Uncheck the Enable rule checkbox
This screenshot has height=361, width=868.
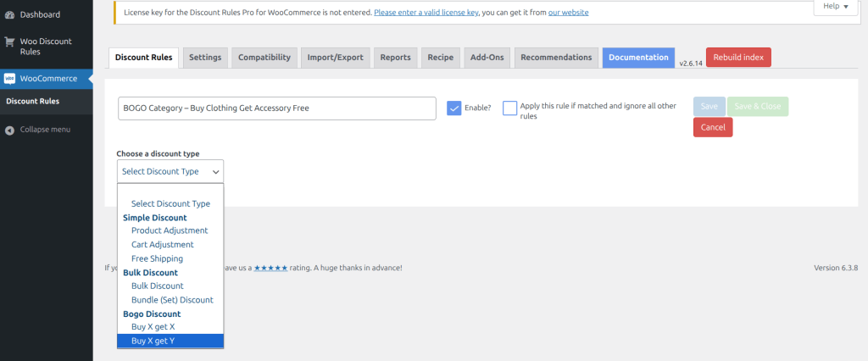tap(454, 108)
